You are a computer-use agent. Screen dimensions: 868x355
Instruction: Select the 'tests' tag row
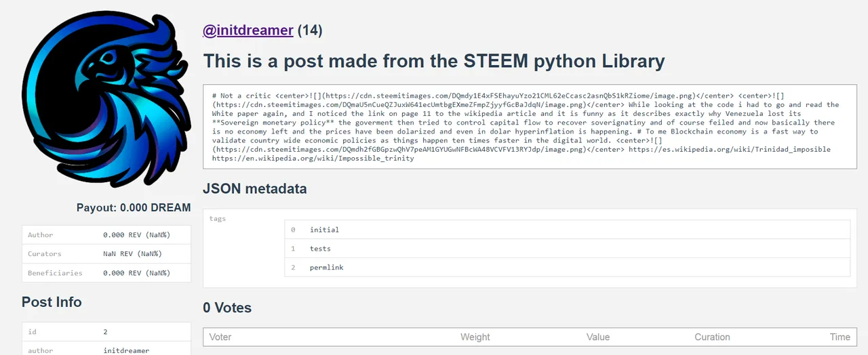click(x=567, y=249)
